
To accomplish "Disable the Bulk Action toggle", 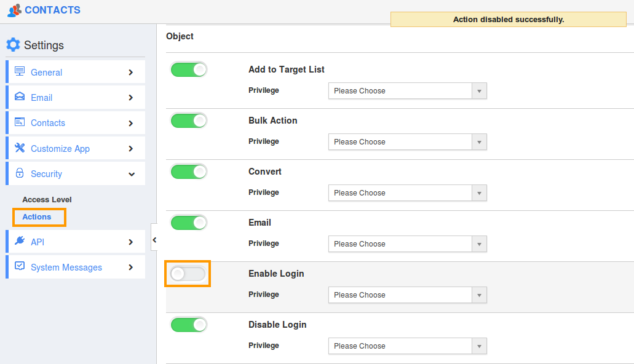I will pos(189,120).
